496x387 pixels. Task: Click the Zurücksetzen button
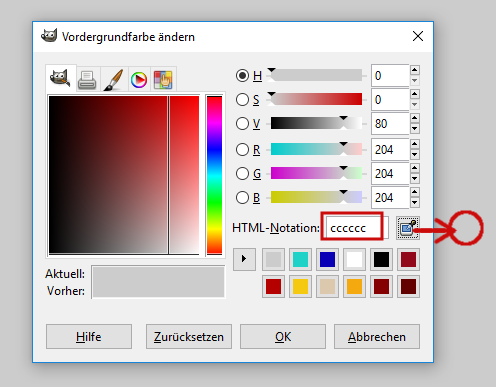coord(189,337)
